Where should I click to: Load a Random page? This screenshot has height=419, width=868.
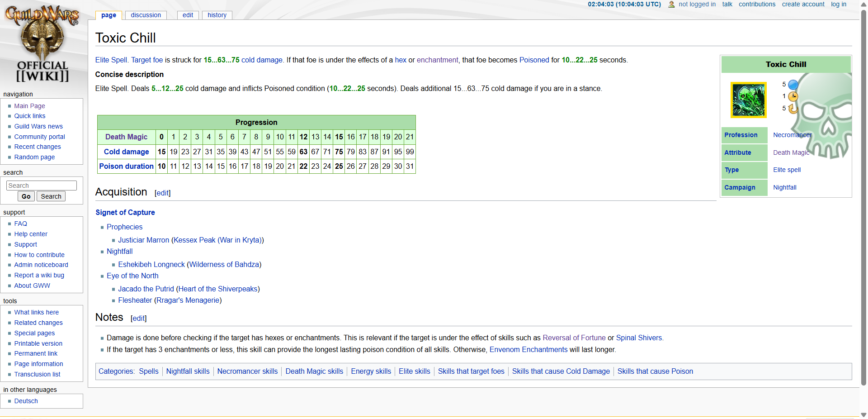[34, 157]
